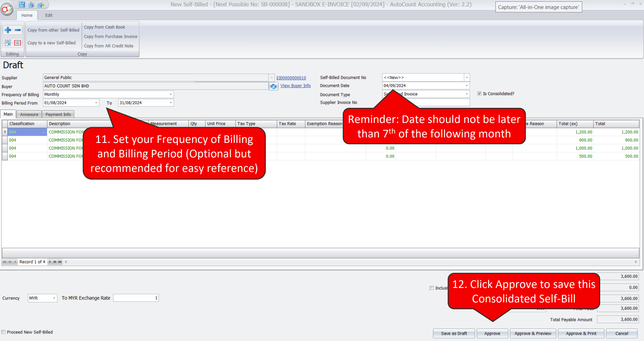Screen dimensions: 644x341
Task: Click the red bracketed list icon in Editing
Action: [x=18, y=43]
